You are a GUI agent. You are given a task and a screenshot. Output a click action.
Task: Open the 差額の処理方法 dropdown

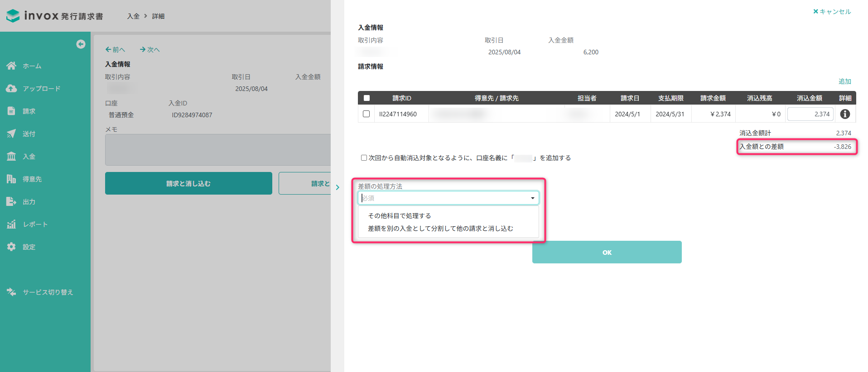(448, 198)
